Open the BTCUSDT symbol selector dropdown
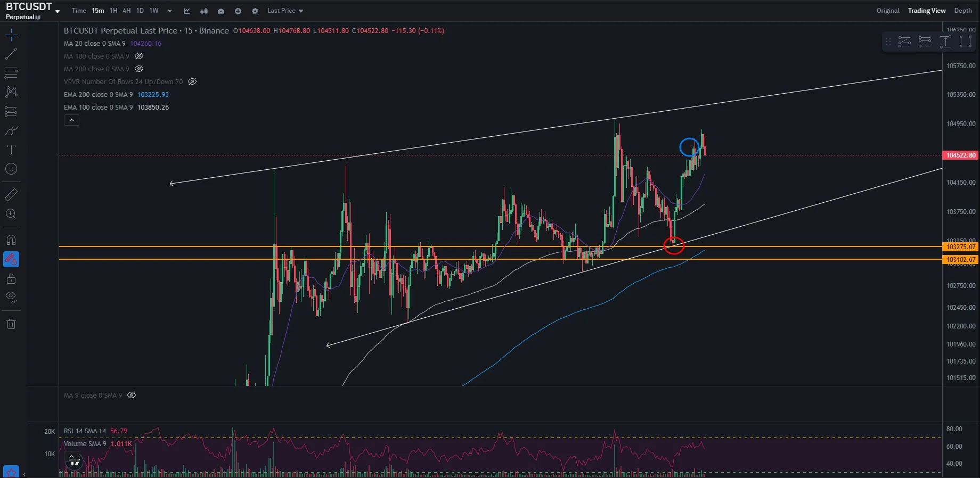Viewport: 980px width, 478px height. tap(58, 11)
